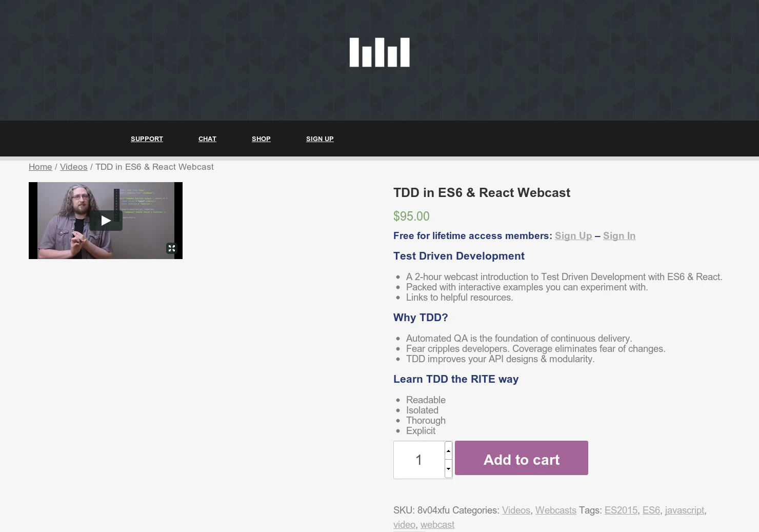Expand the video player to fullscreen
This screenshot has width=759, height=532.
172,248
